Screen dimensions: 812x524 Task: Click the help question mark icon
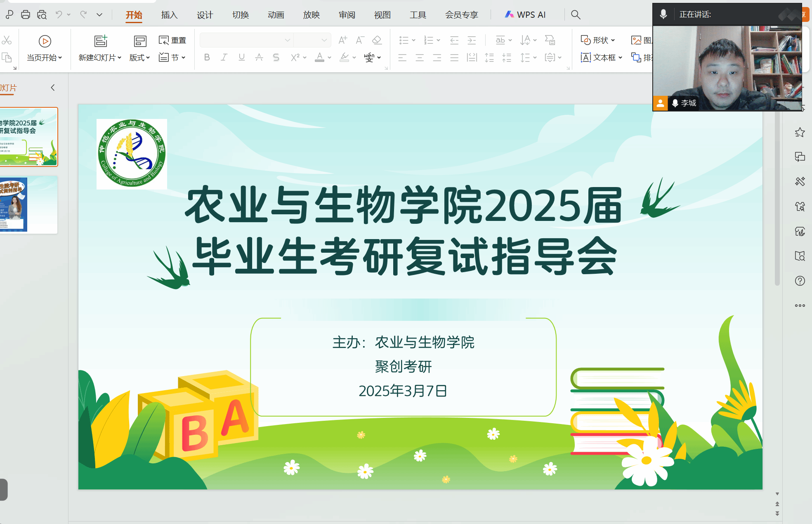pos(800,281)
